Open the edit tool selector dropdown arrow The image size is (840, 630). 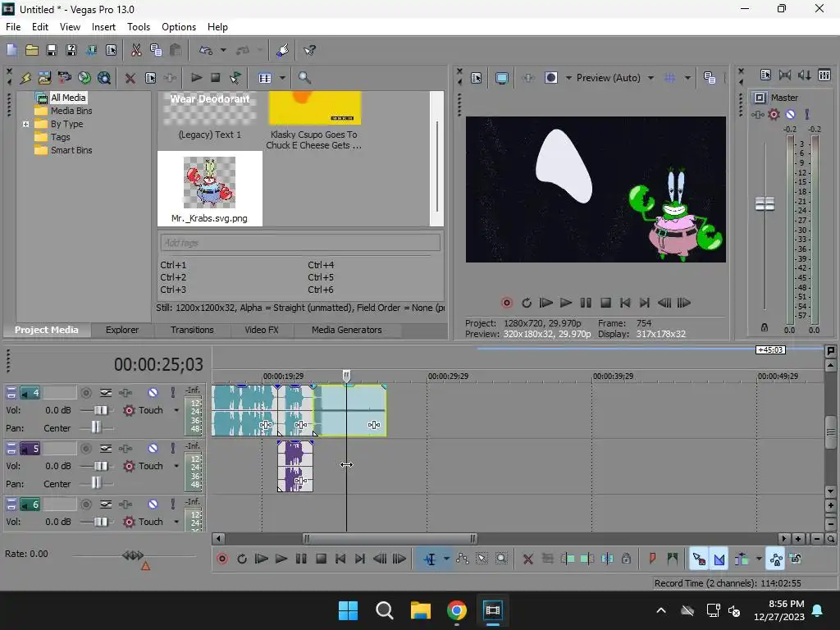coord(445,559)
